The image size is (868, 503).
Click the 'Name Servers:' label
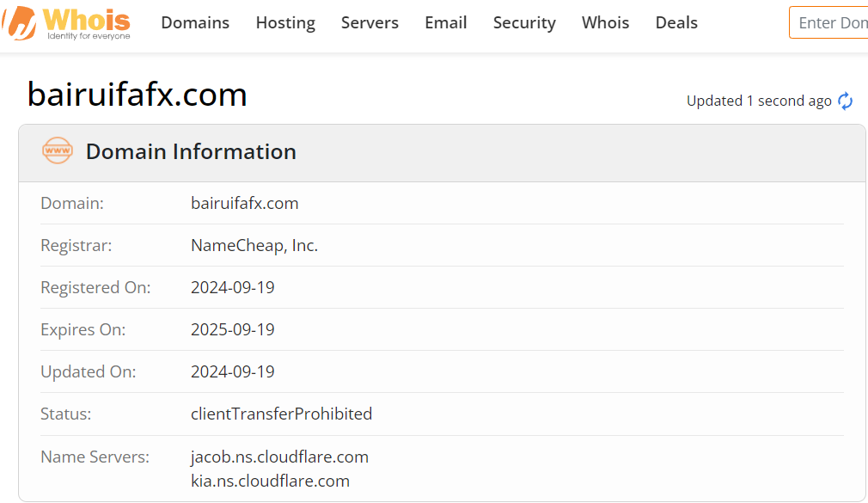click(95, 457)
